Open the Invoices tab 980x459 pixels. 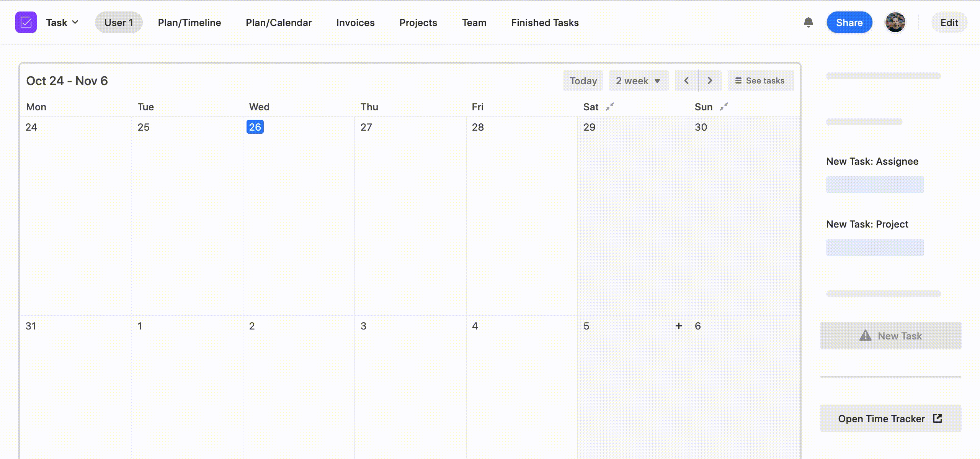click(x=355, y=23)
